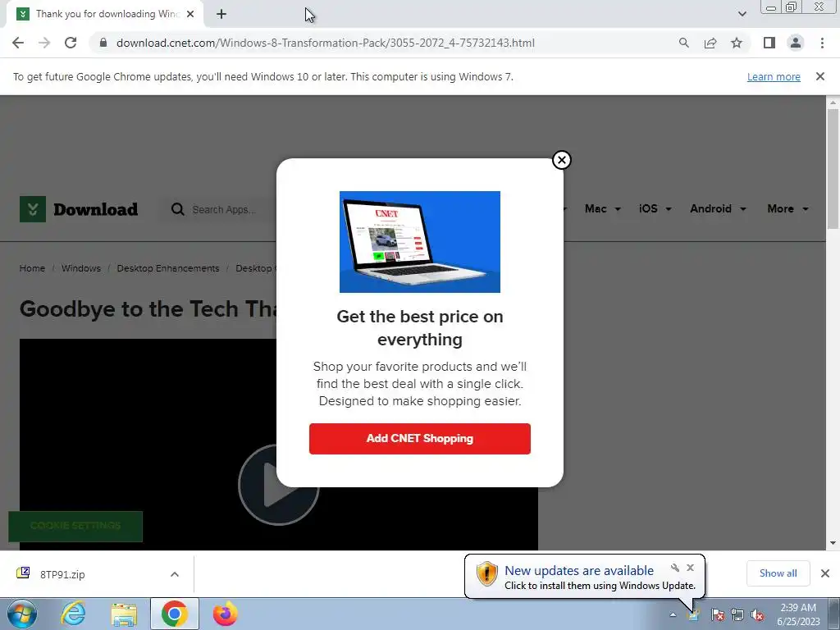This screenshot has height=630, width=840.
Task: Click the laptop image in the popup
Action: coord(419,242)
